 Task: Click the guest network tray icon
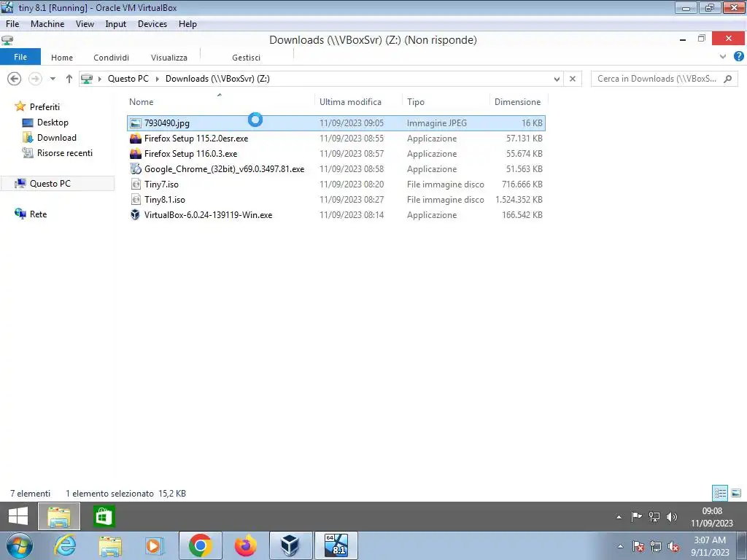[x=654, y=517]
